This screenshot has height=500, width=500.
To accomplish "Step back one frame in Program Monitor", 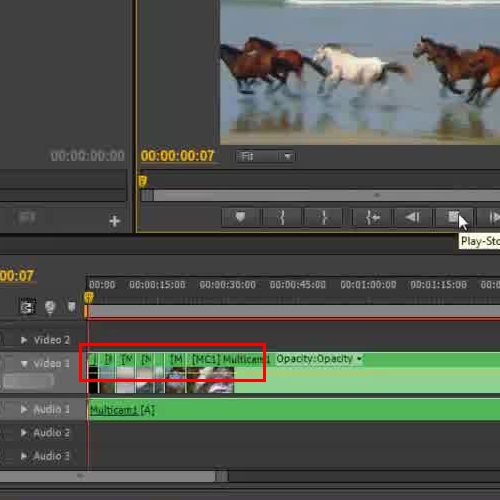I will click(412, 218).
